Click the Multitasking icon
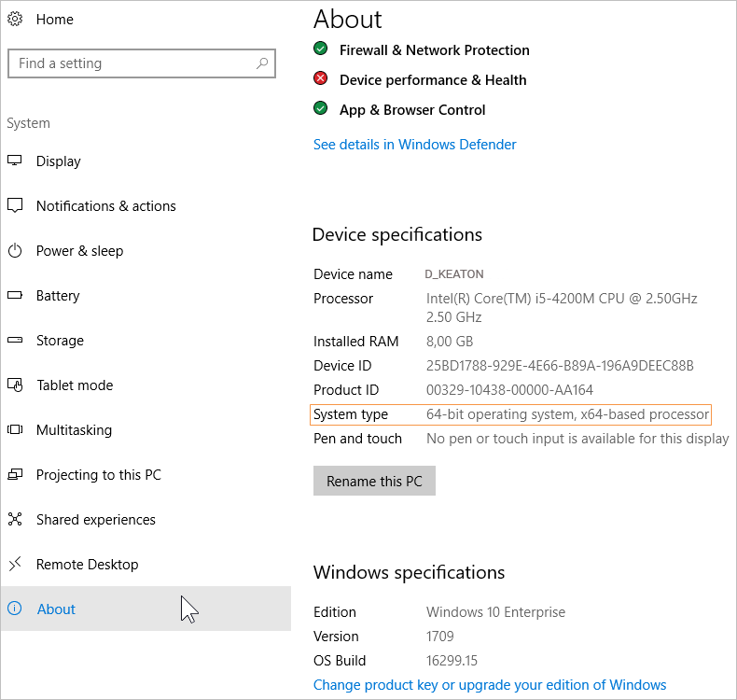The image size is (737, 700). pos(15,430)
